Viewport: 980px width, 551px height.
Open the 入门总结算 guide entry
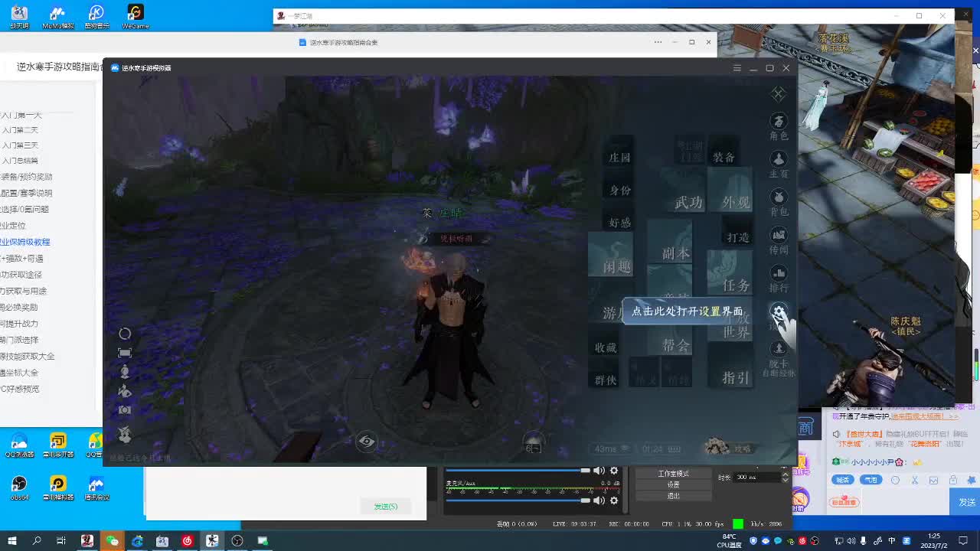[x=20, y=161]
